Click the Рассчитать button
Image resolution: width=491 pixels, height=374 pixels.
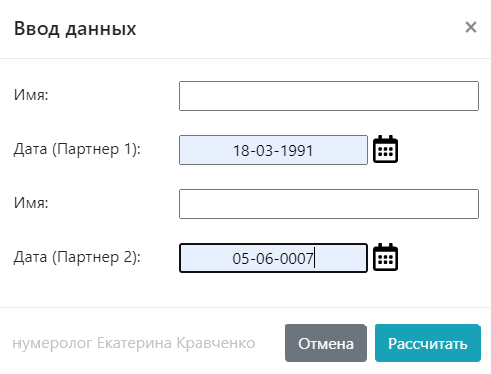[x=428, y=343]
